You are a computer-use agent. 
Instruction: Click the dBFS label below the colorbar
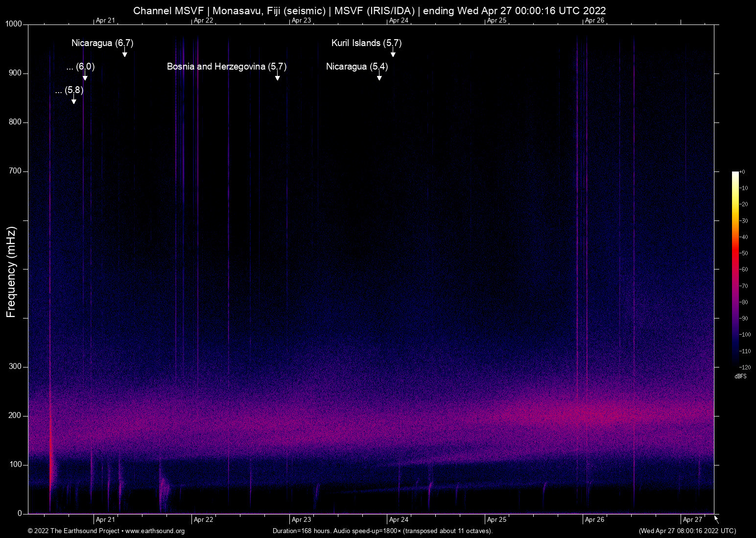click(x=741, y=376)
